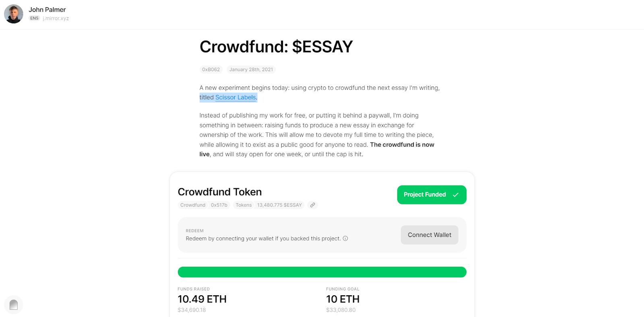Screen dimensions: 644x317
Task: Click the 10 ETH funding goal value
Action: tap(343, 299)
